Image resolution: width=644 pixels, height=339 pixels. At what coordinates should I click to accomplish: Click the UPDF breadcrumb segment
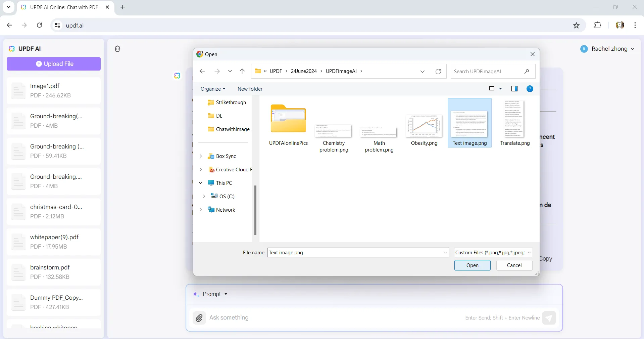point(276,71)
